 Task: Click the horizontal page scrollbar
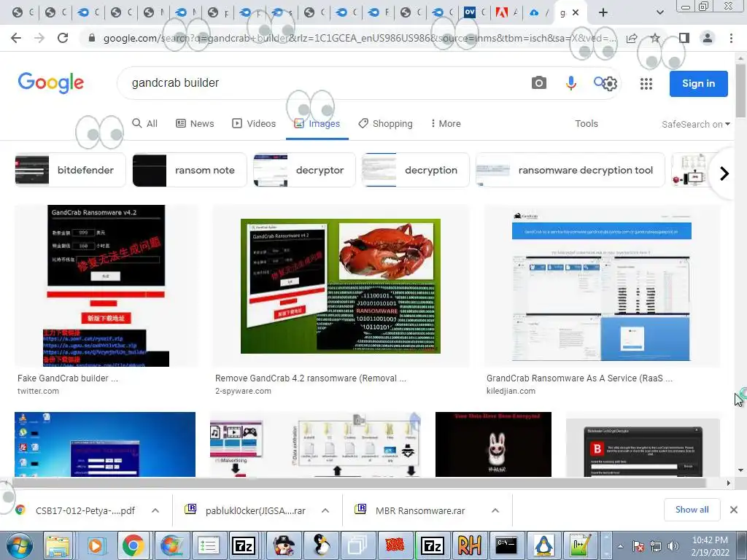360,483
